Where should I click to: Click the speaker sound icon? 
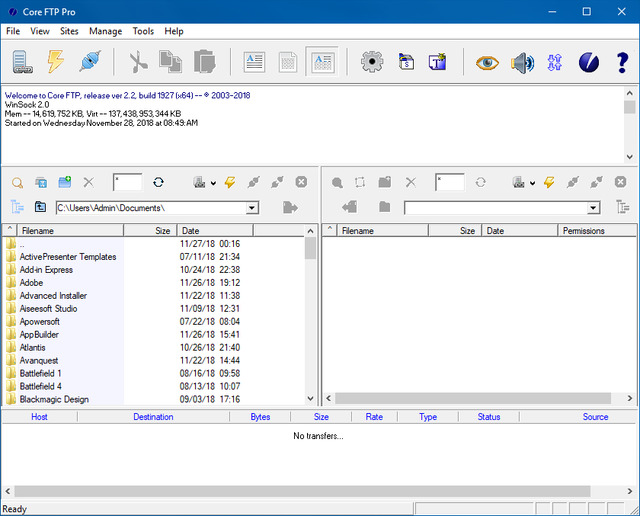point(522,62)
